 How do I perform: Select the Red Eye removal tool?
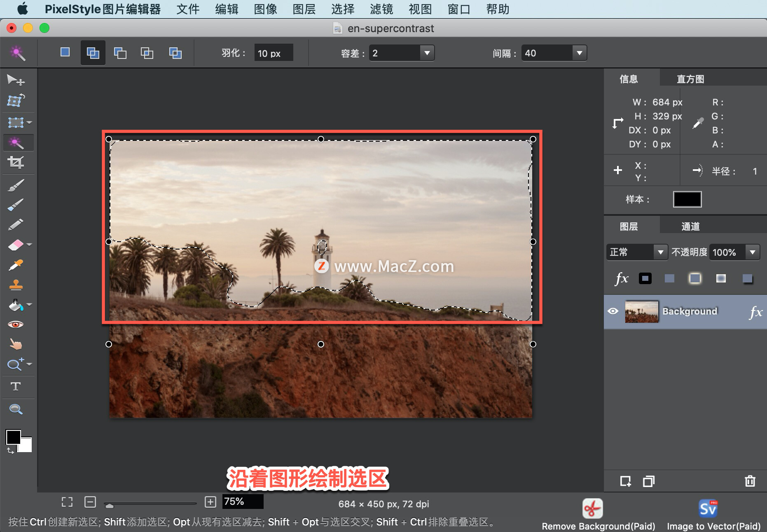[16, 324]
